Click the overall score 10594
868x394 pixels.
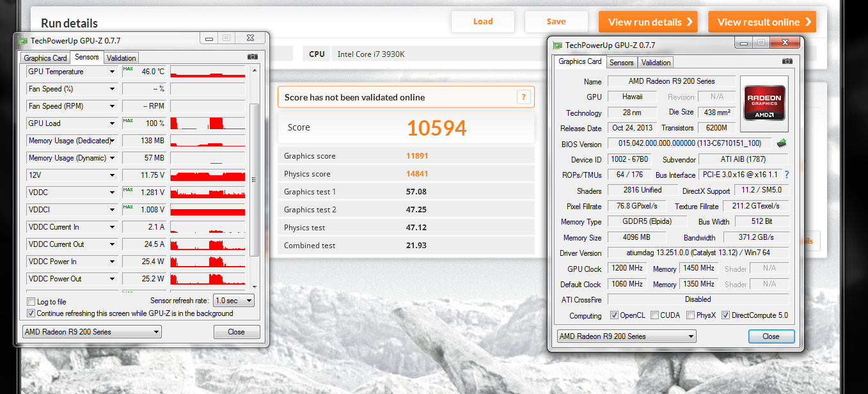coord(437,128)
